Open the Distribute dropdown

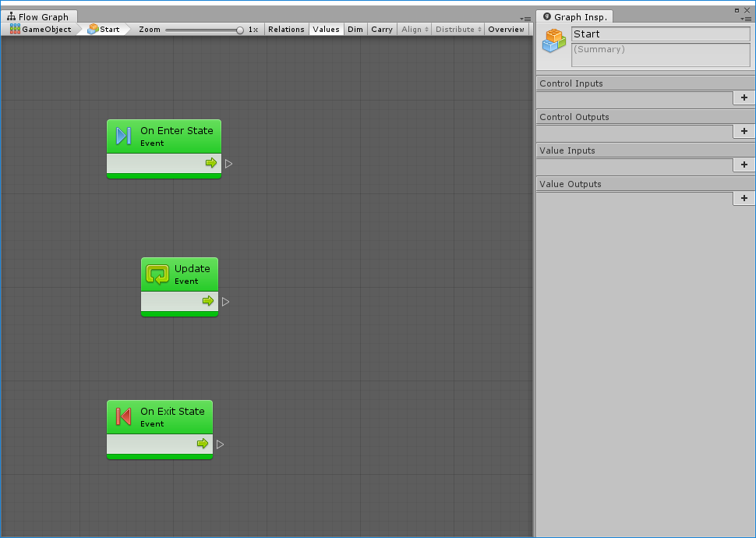[457, 30]
